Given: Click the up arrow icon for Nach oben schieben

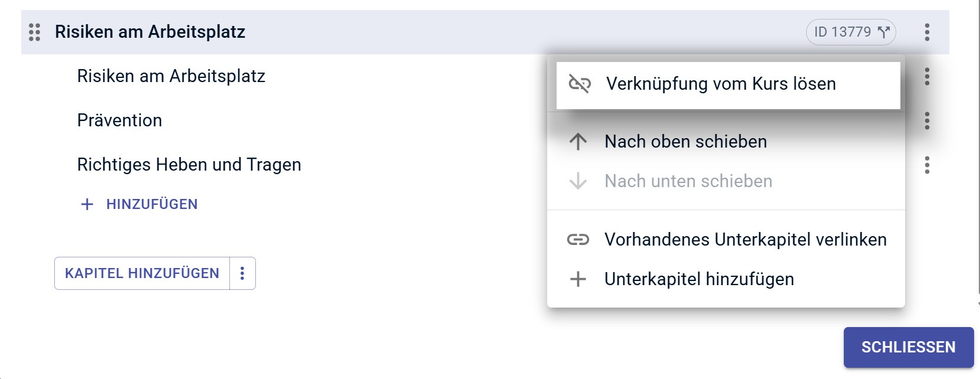Looking at the screenshot, I should click(578, 142).
